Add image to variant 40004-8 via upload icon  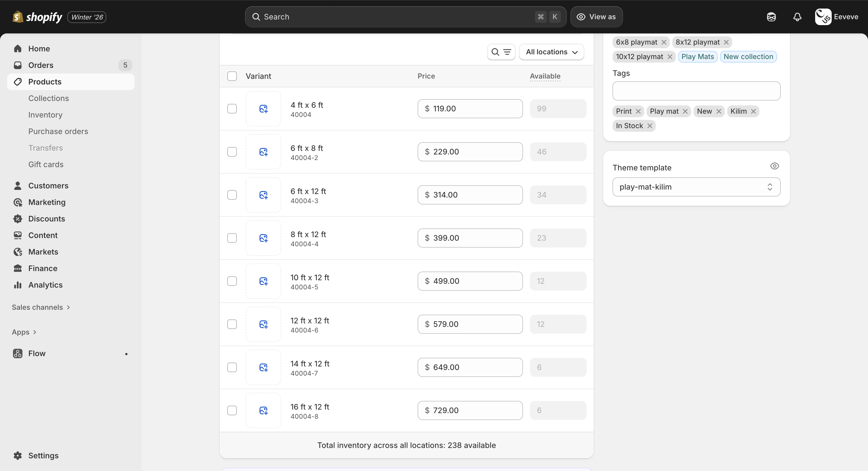(x=263, y=410)
